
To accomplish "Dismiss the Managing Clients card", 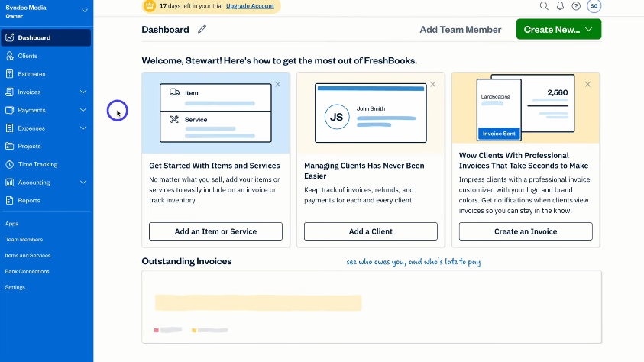I will [432, 84].
